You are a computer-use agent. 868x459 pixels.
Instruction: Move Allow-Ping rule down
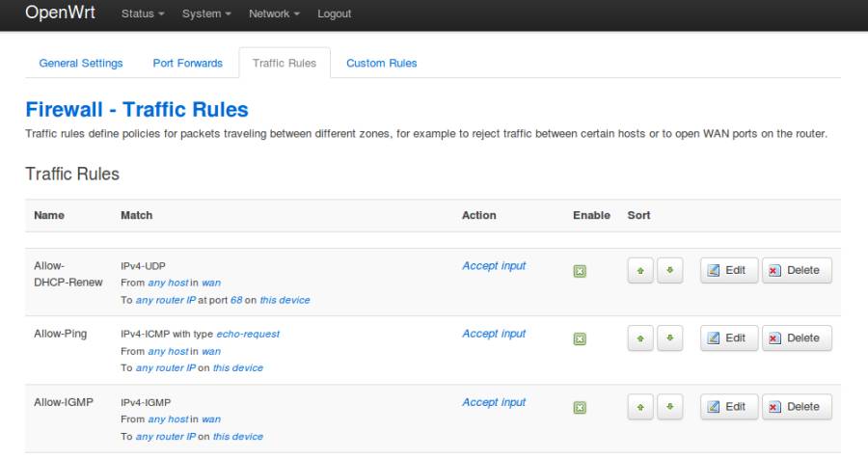tap(671, 338)
